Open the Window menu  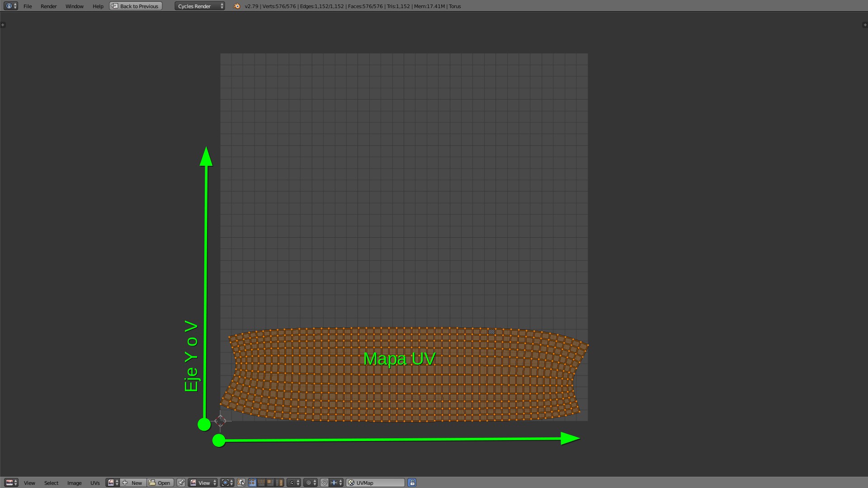point(74,6)
